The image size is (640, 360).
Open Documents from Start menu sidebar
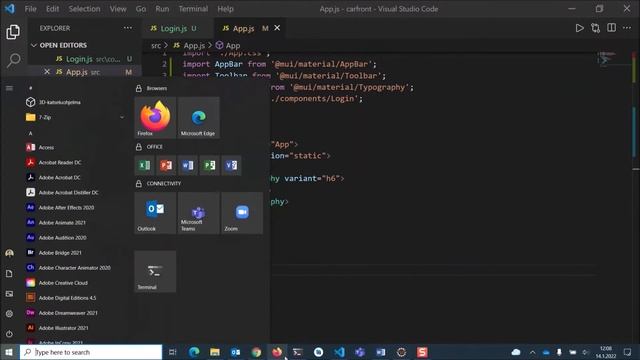point(9,273)
